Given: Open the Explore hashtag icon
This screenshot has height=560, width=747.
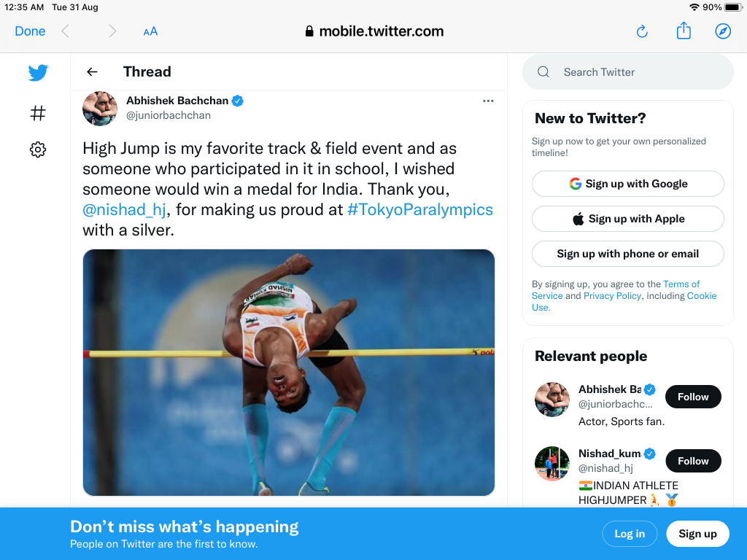Looking at the screenshot, I should 38,113.
